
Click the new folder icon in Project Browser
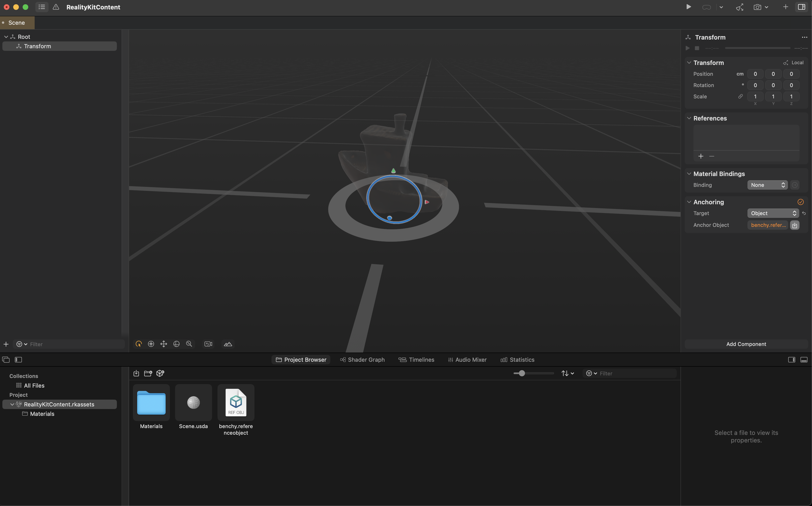pos(148,373)
